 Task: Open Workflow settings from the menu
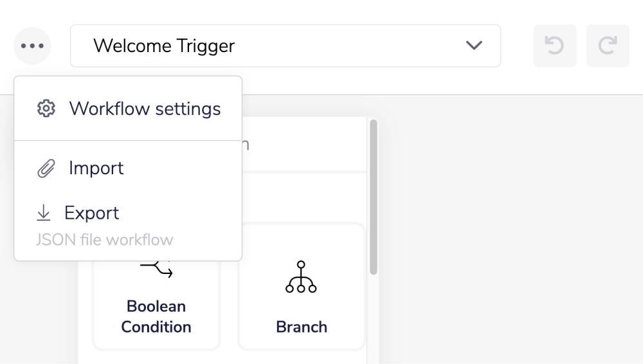pyautogui.click(x=145, y=109)
